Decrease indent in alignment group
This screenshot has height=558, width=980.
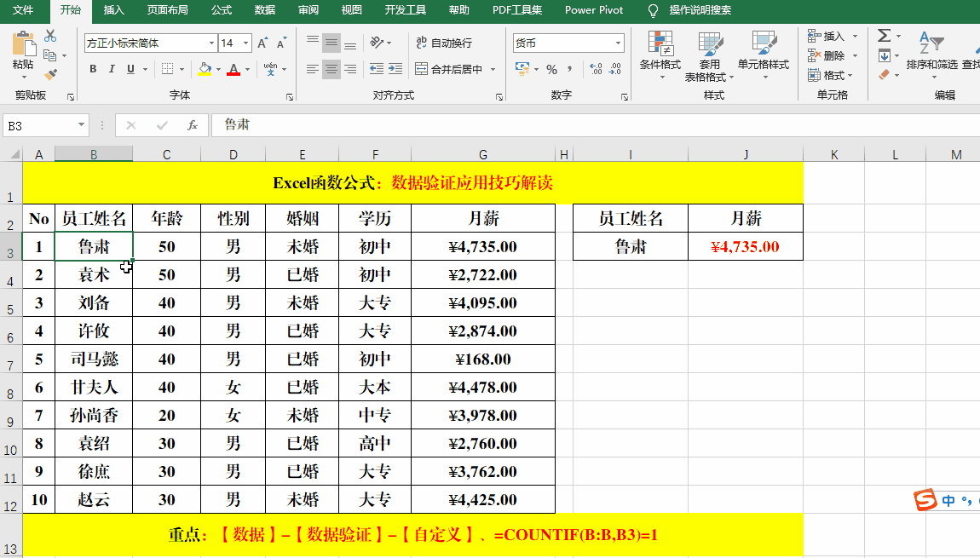[x=377, y=69]
